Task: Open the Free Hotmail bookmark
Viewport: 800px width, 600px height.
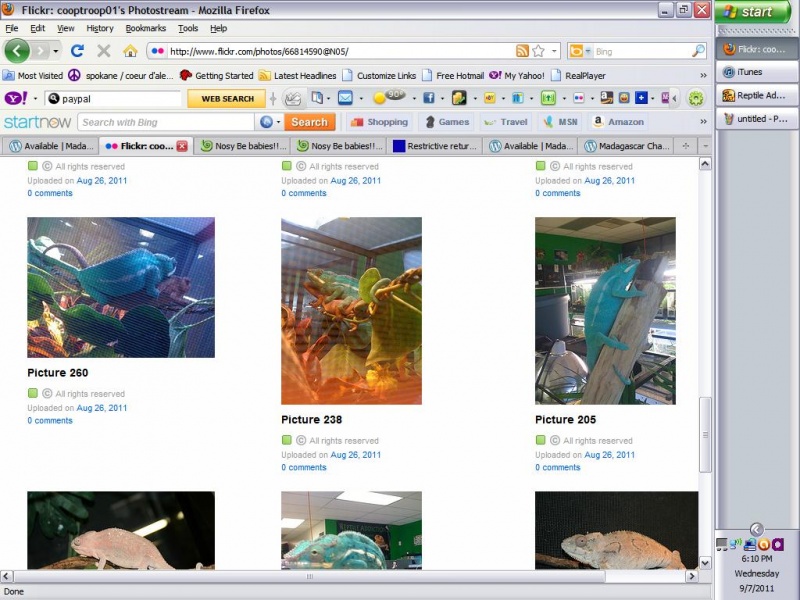Action: coord(454,76)
